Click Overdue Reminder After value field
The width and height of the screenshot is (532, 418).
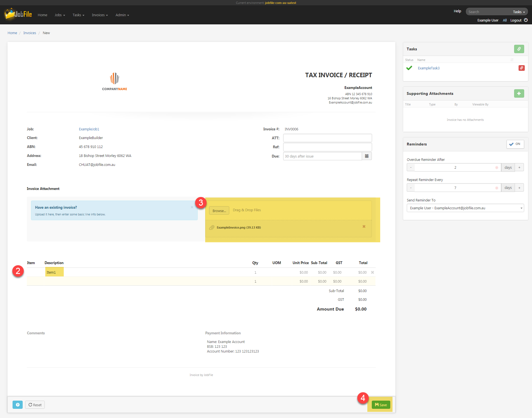(x=457, y=167)
